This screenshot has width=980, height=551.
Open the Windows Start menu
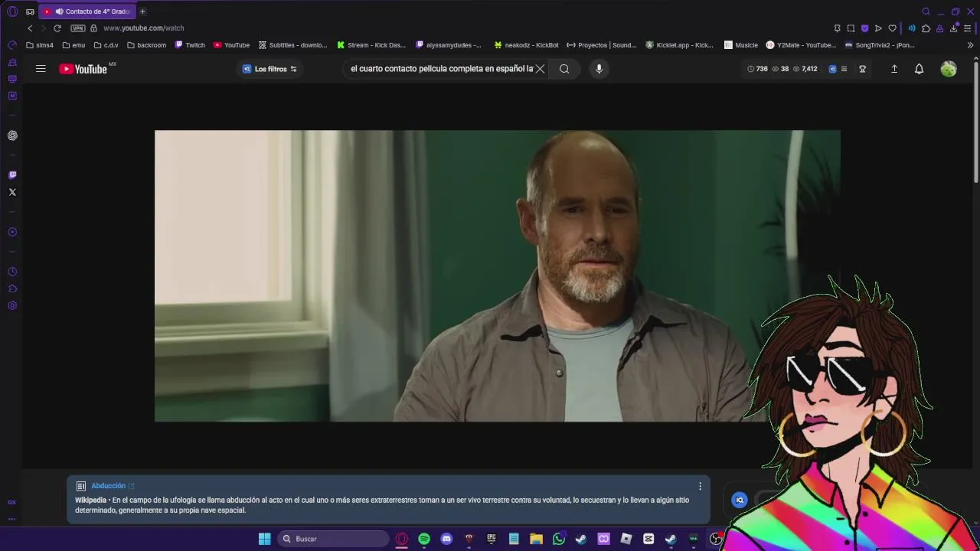[x=264, y=539]
